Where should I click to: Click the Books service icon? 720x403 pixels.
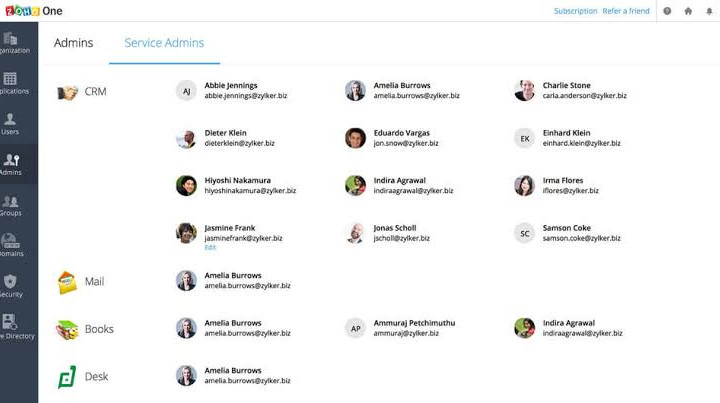point(67,329)
